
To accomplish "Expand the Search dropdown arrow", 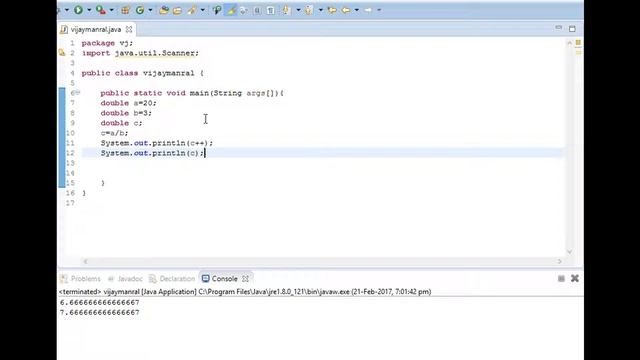I will [202, 10].
